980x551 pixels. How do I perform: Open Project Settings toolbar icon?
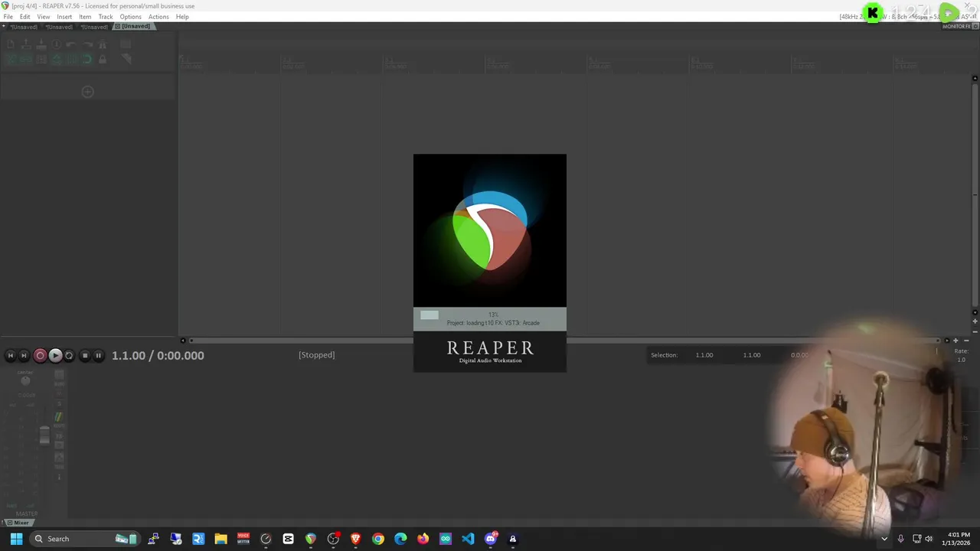56,44
